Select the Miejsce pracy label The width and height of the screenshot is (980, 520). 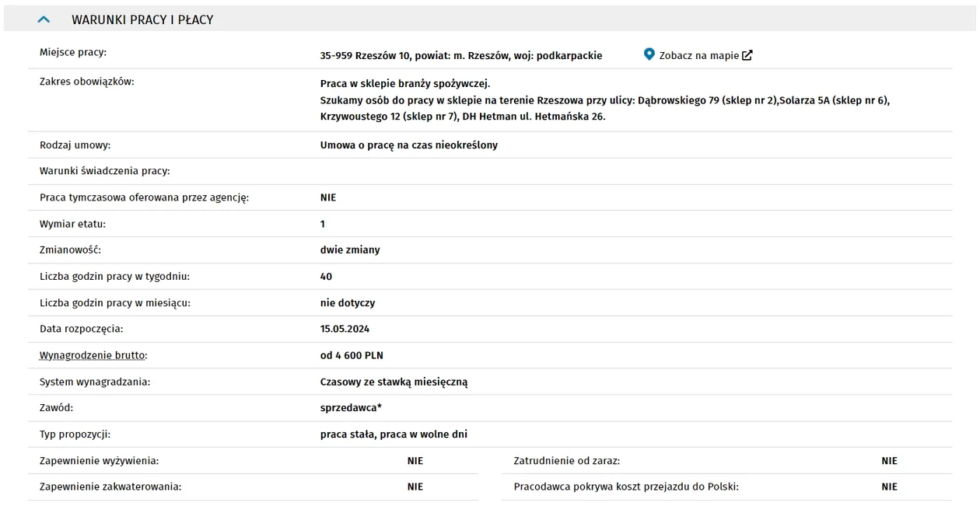[73, 52]
